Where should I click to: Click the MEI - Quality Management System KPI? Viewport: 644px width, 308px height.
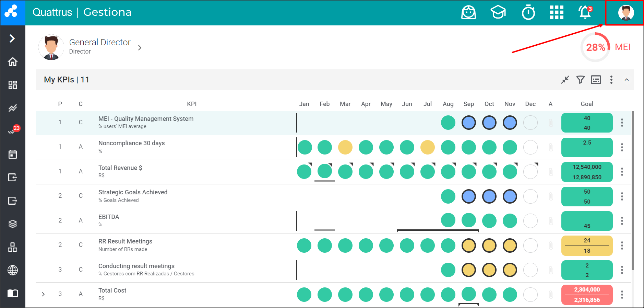[146, 119]
